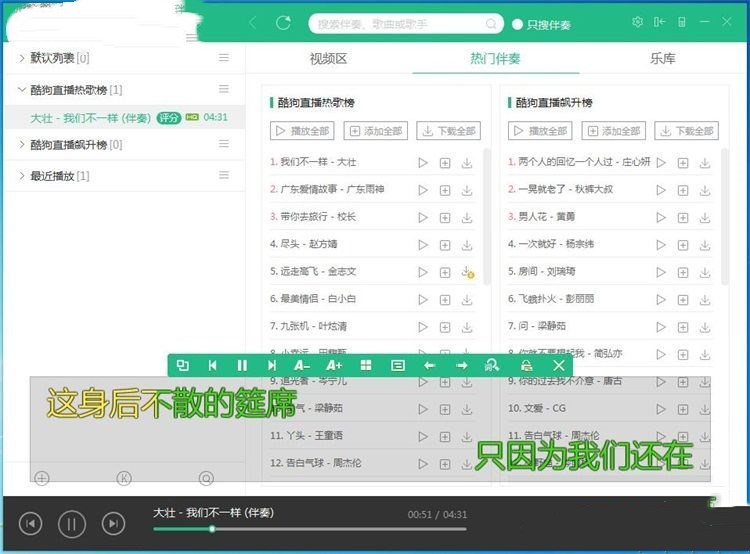
Task: Open menu for 酷狗直播飙升榜 row
Action: 224,144
